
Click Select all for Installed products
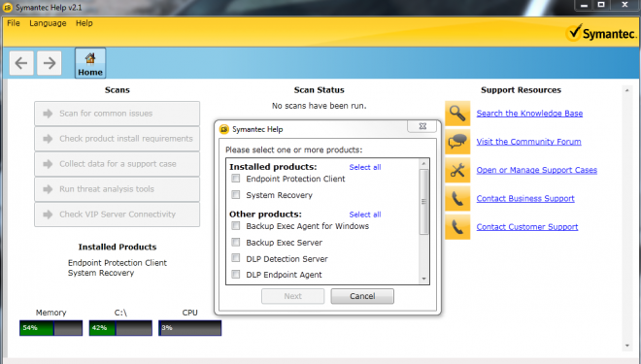[365, 167]
